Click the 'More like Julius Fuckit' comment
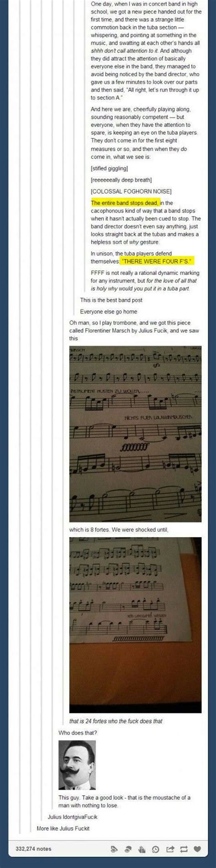This screenshot has height=868, width=216. click(x=63, y=828)
